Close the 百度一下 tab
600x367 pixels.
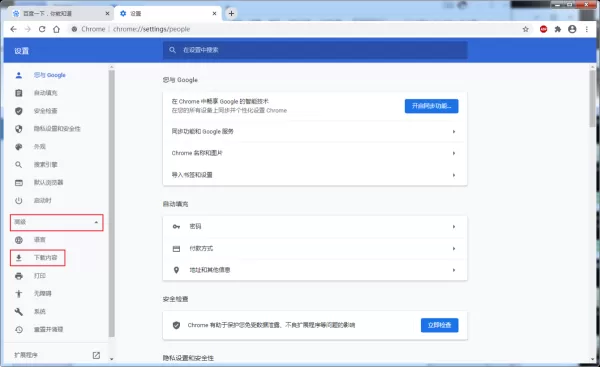(107, 13)
